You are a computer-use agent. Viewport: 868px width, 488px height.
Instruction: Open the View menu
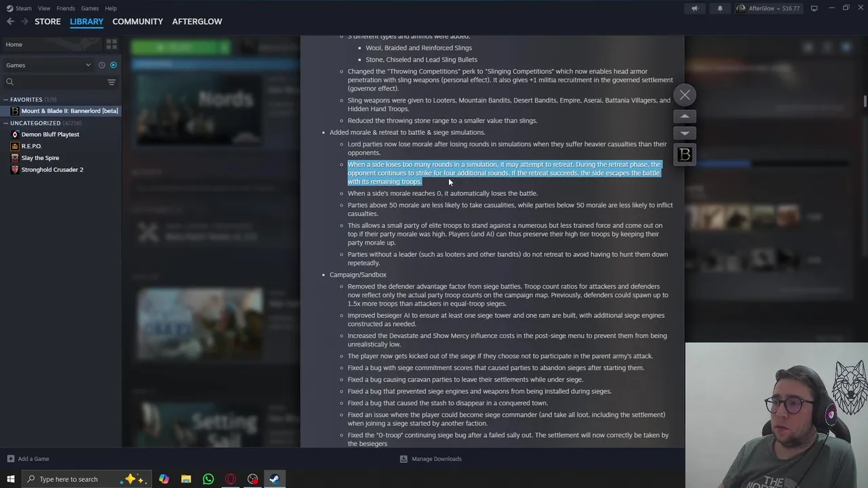(x=44, y=8)
